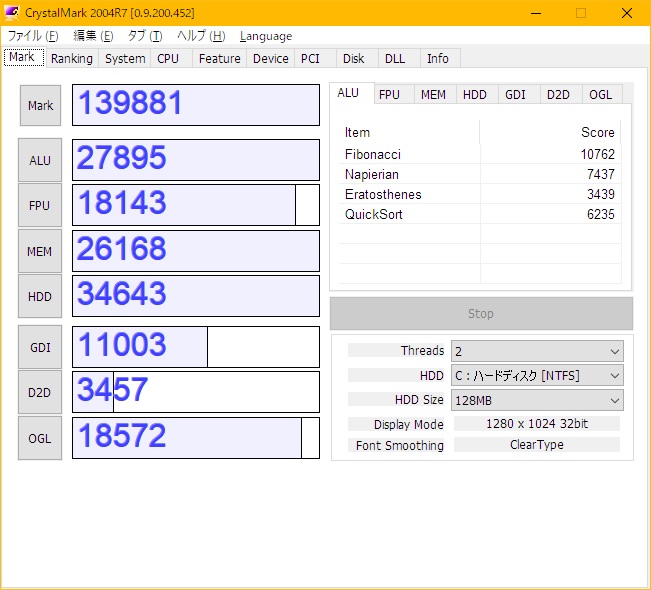The width and height of the screenshot is (651, 590).
Task: Switch to the Device tab
Action: (271, 59)
